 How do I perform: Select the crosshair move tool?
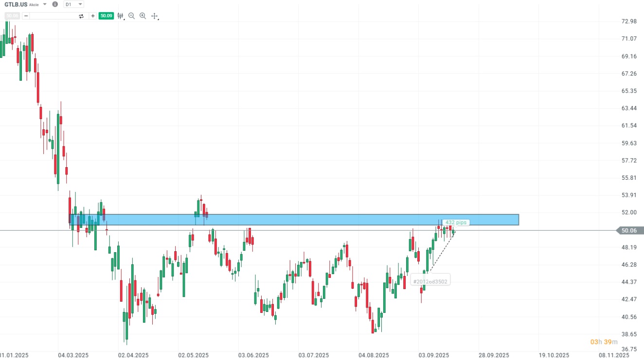155,16
